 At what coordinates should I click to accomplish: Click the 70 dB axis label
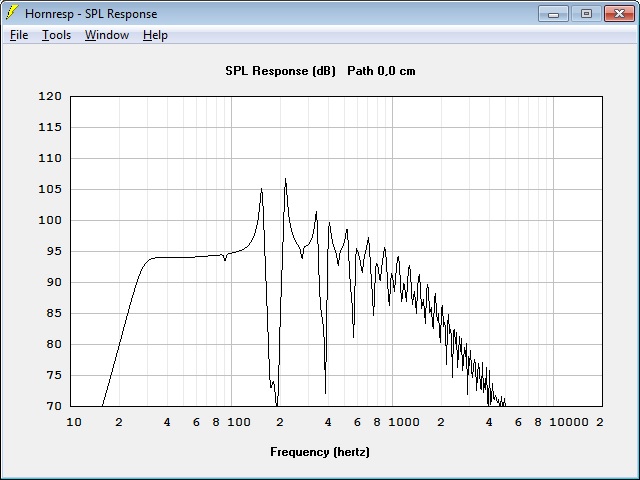coord(53,407)
